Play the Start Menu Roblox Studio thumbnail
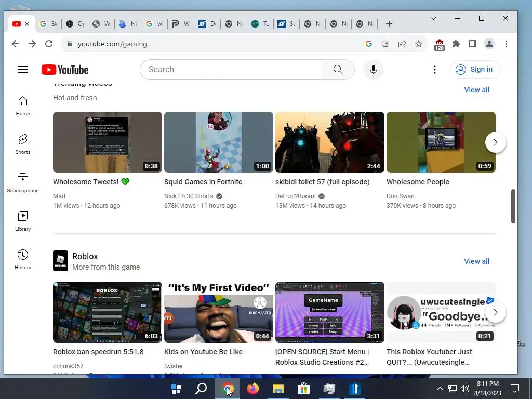This screenshot has width=532, height=399. coord(330,312)
